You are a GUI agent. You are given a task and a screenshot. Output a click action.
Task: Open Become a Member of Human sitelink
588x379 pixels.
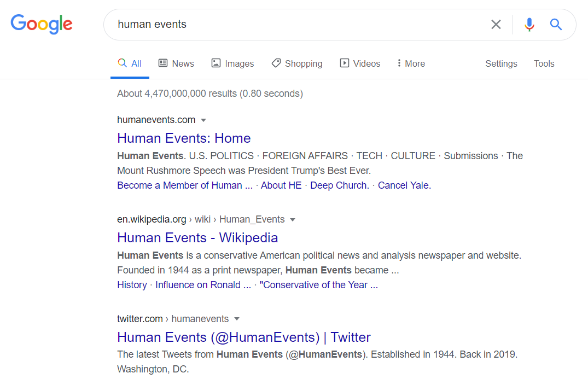[185, 185]
